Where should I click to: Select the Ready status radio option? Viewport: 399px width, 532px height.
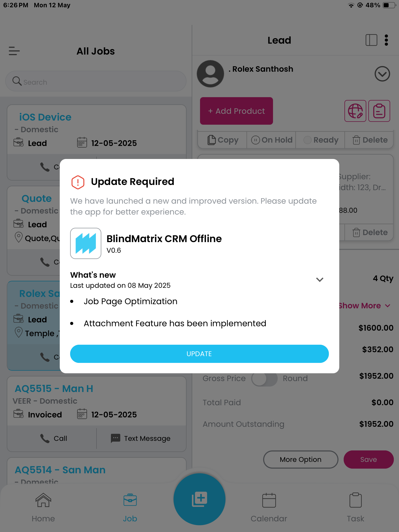308,140
